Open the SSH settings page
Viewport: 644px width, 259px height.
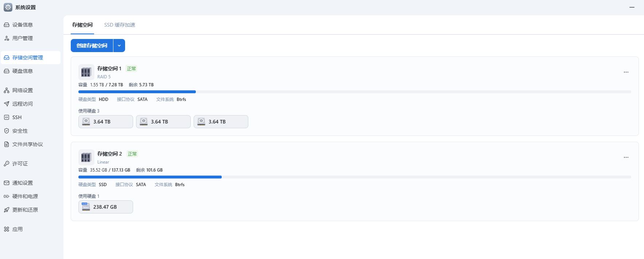coord(17,117)
